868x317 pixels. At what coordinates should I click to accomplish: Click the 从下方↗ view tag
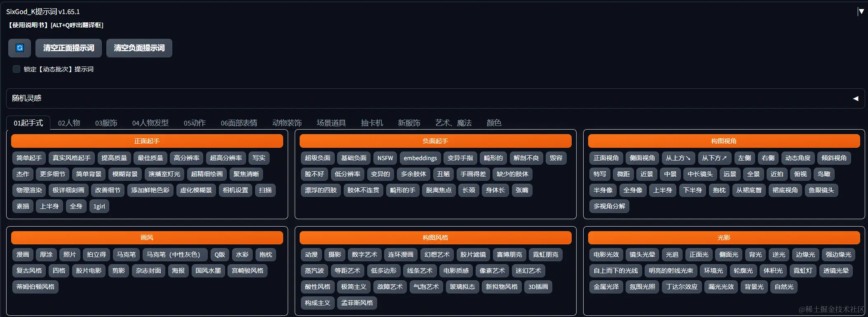(714, 158)
